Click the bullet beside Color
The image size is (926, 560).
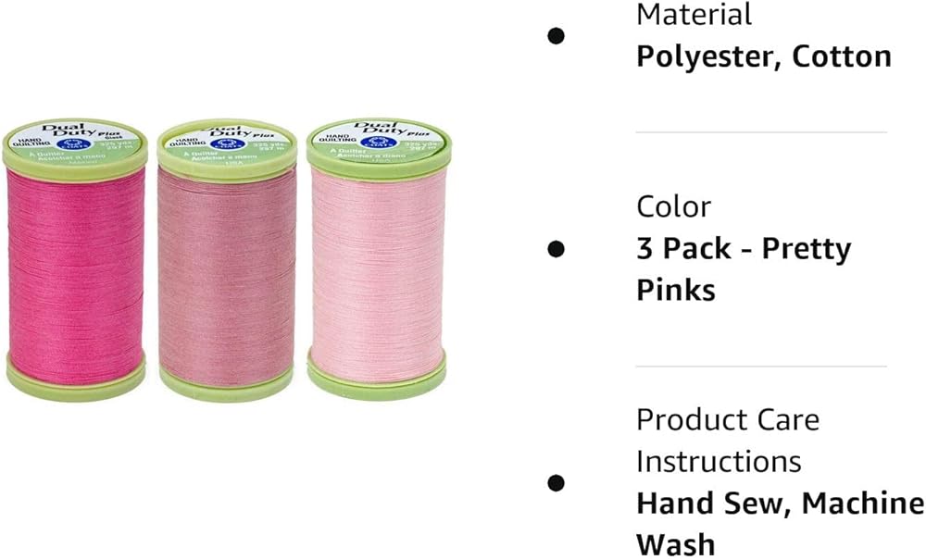pos(555,249)
